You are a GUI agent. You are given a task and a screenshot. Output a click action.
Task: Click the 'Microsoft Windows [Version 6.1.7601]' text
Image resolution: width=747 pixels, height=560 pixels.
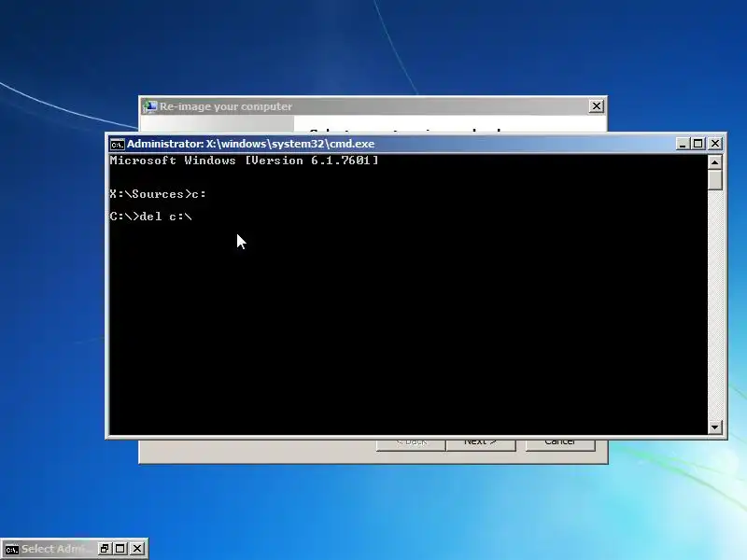point(244,161)
